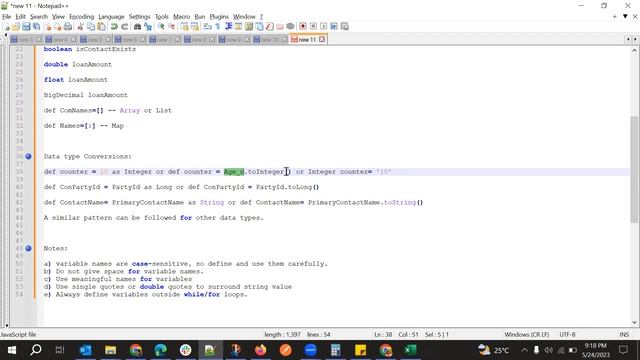Undo the last edit with the Undo arrow
This screenshot has width=640, height=360.
tap(114, 27)
